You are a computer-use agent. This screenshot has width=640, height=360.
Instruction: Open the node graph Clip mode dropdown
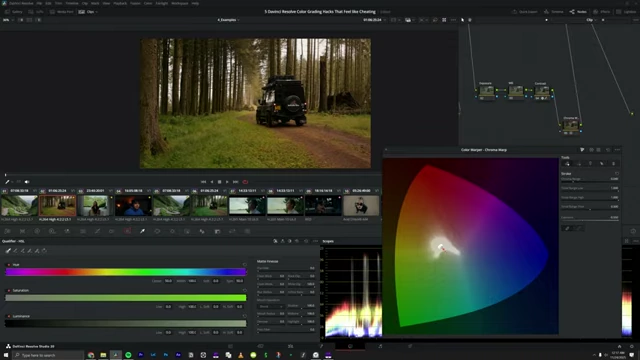tap(591, 20)
